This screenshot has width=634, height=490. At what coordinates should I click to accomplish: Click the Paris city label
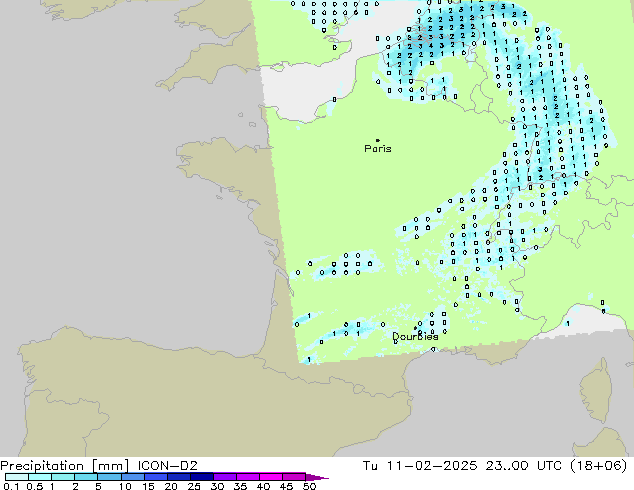click(378, 149)
